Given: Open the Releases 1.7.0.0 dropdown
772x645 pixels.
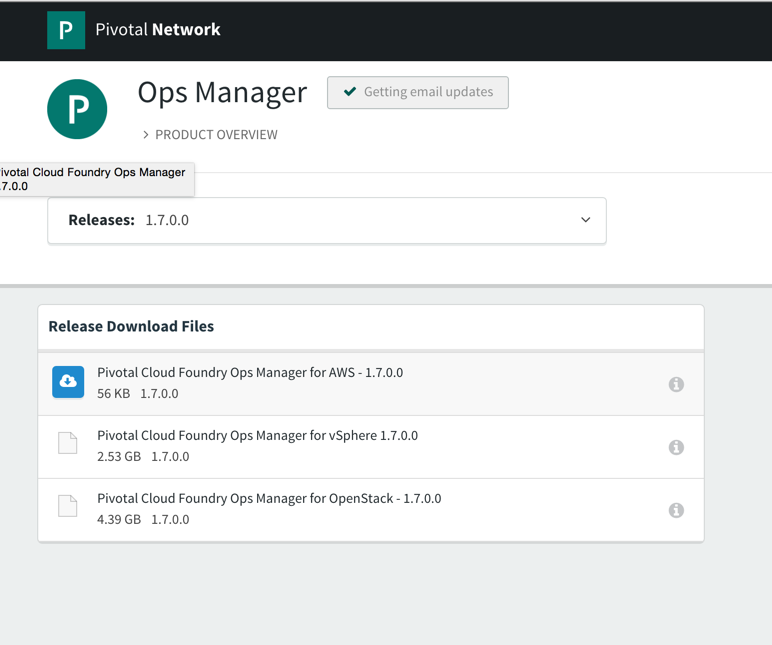Looking at the screenshot, I should (x=327, y=220).
